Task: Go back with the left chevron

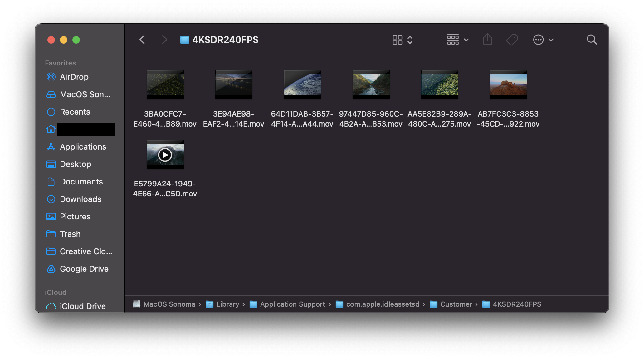Action: pos(142,40)
